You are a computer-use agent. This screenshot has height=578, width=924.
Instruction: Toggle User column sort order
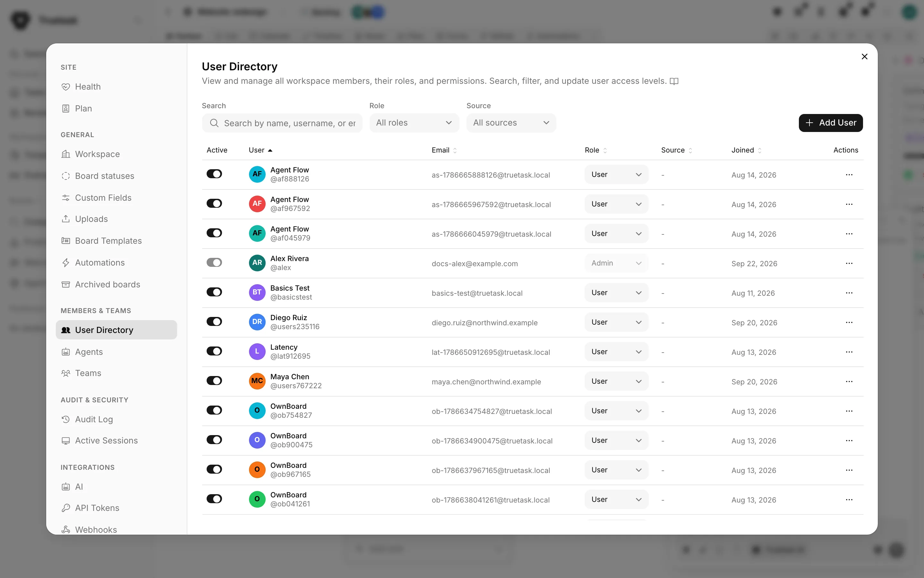261,150
